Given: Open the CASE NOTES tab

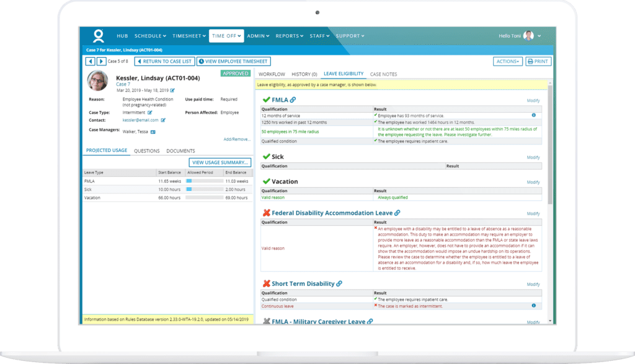Looking at the screenshot, I should (383, 74).
